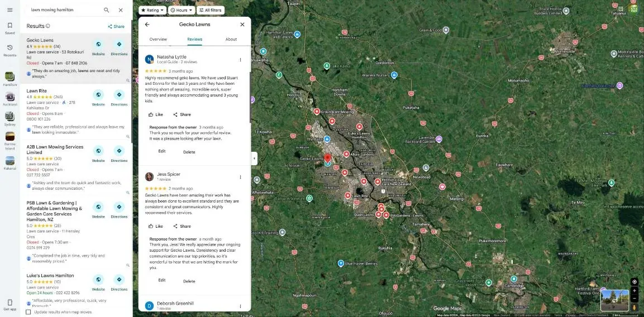Viewport: 644px width, 317px height.
Task: Collapse the side panel arrow
Action: click(254, 158)
